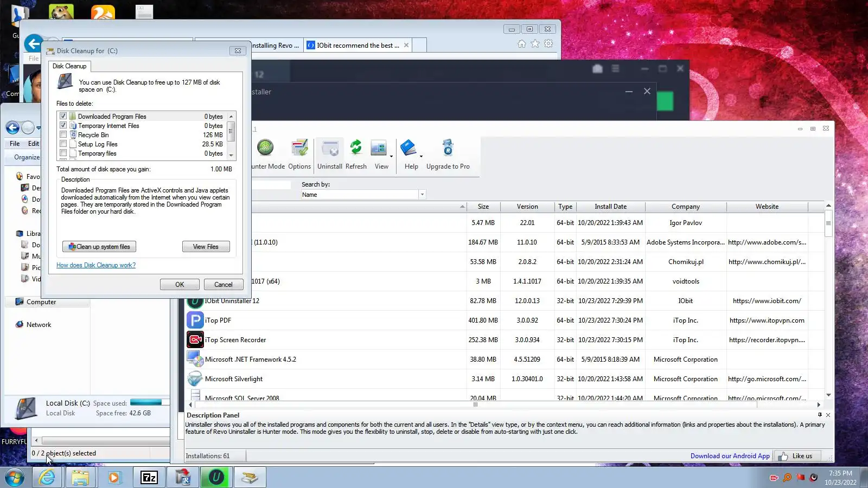This screenshot has height=488, width=868.
Task: Click the Uninstall toolbar icon in Revo
Action: (330, 154)
